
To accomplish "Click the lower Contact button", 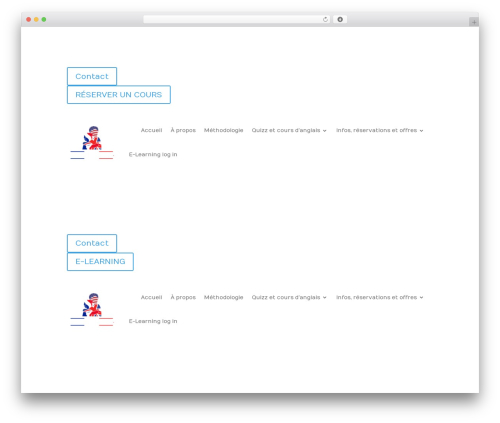I will point(92,243).
